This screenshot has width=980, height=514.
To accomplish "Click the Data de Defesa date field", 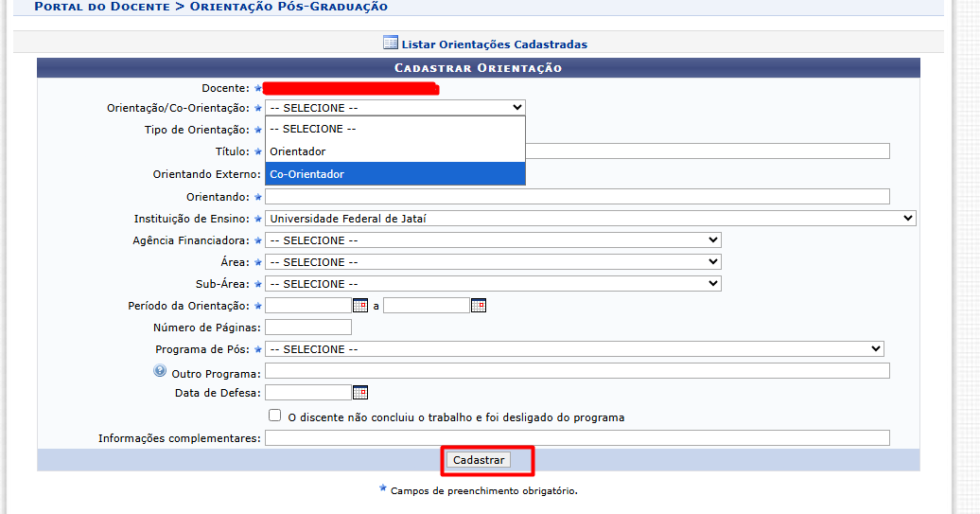I will (308, 392).
